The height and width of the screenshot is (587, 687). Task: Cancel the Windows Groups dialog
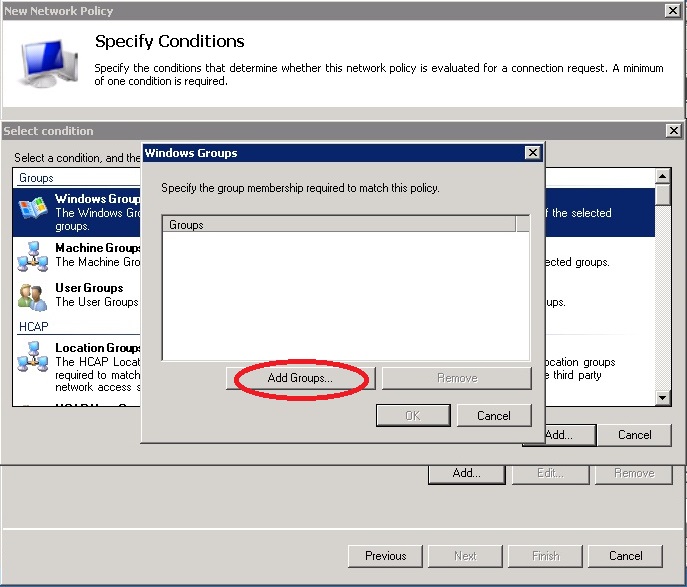(x=494, y=416)
